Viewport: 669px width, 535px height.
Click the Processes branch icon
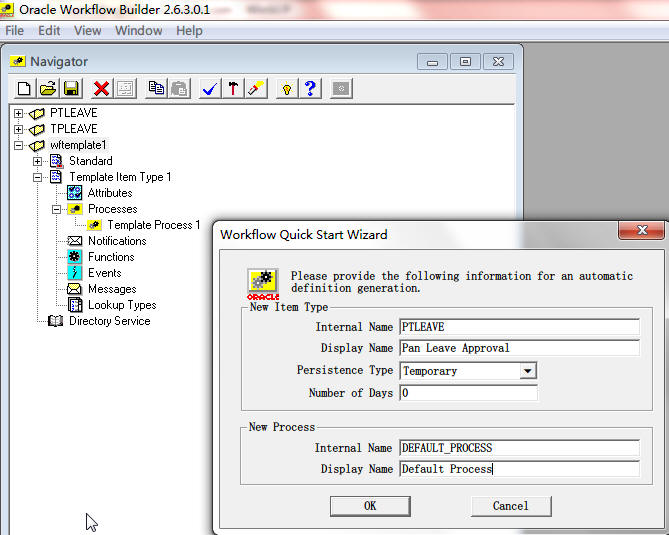[75, 209]
